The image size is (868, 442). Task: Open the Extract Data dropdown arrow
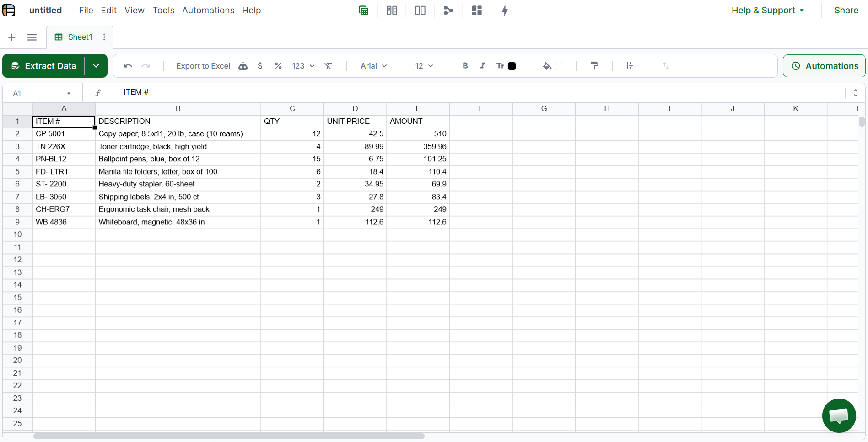(96, 66)
